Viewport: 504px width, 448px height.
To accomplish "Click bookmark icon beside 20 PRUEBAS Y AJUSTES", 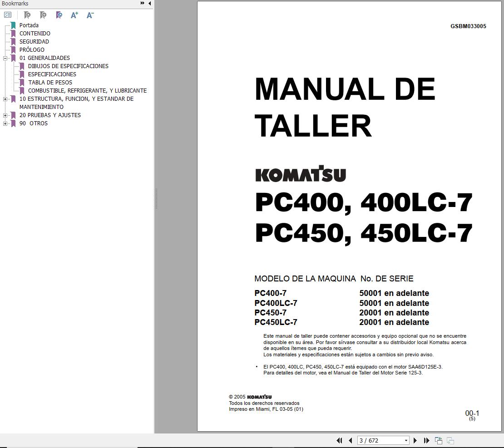I will (x=13, y=115).
